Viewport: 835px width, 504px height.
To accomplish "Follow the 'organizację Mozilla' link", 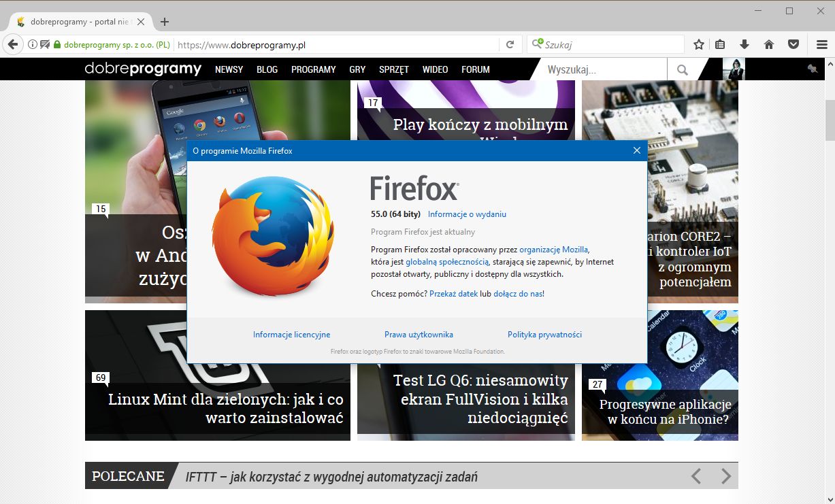I will point(553,250).
